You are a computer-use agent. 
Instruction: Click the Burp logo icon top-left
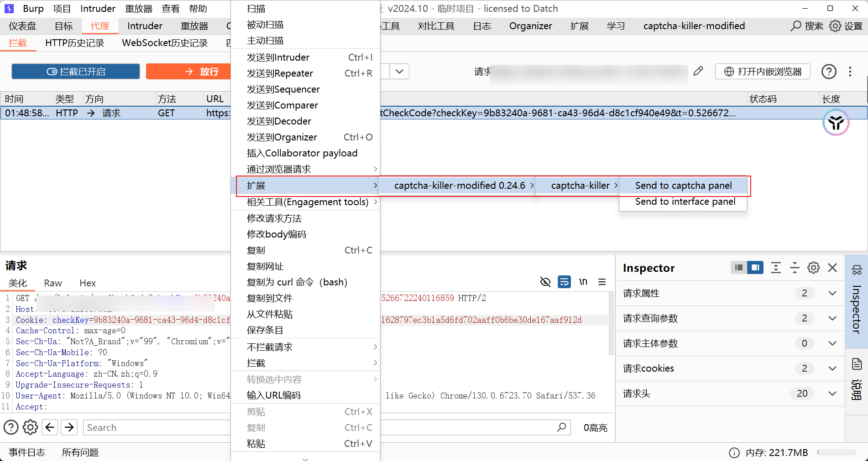click(9, 8)
